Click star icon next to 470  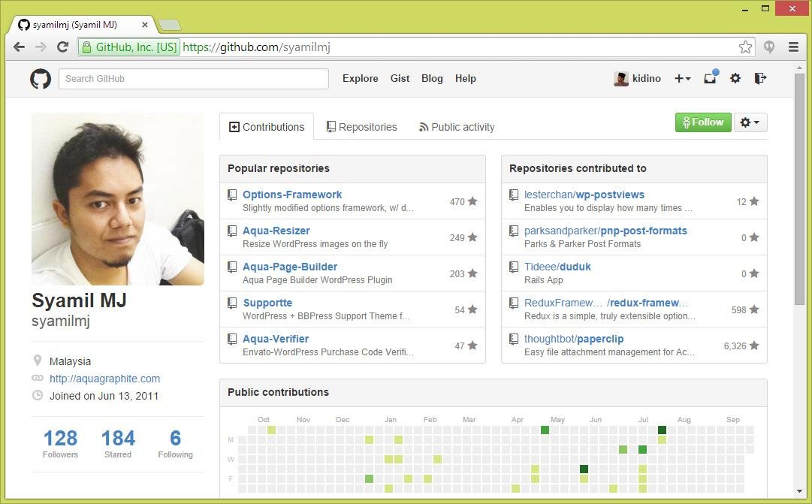tap(472, 201)
